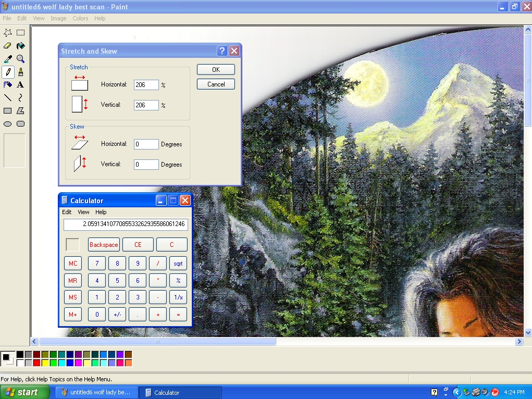
Task: Click the help question mark tray icon
Action: point(434,392)
